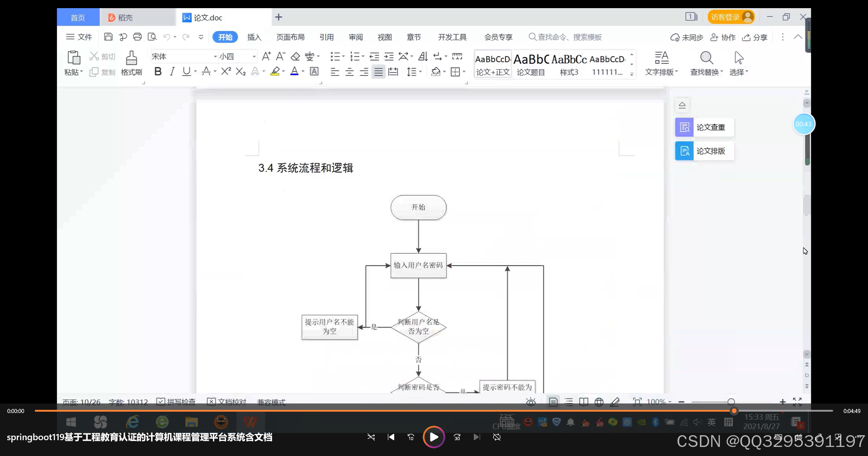Click the Save icon in quick access toolbar
868x456 pixels.
click(108, 37)
